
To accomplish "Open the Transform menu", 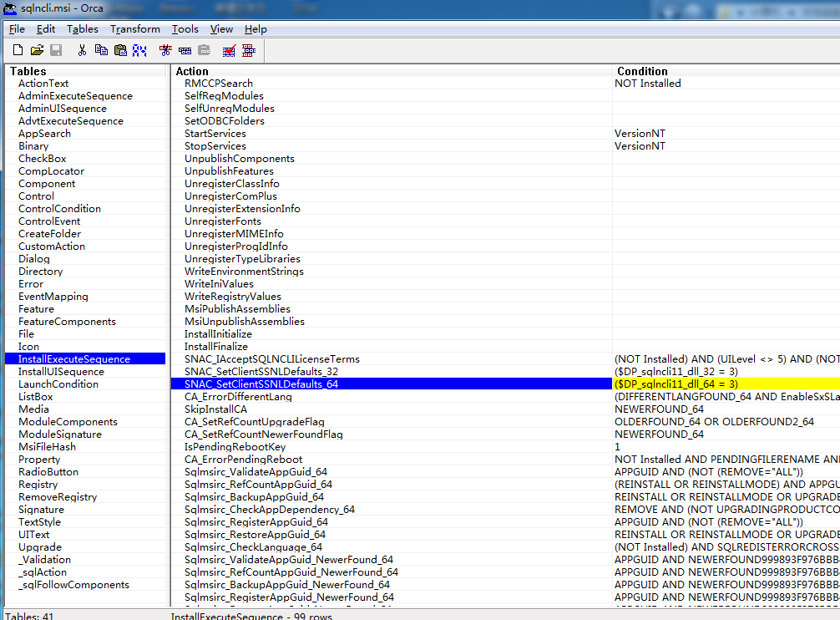I will pos(134,29).
